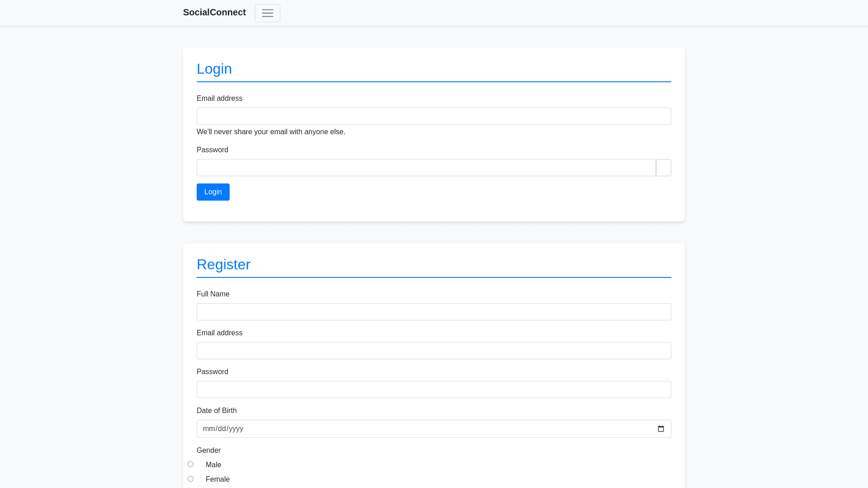The image size is (868, 488).
Task: Focus the Register email address field
Action: 434,351
